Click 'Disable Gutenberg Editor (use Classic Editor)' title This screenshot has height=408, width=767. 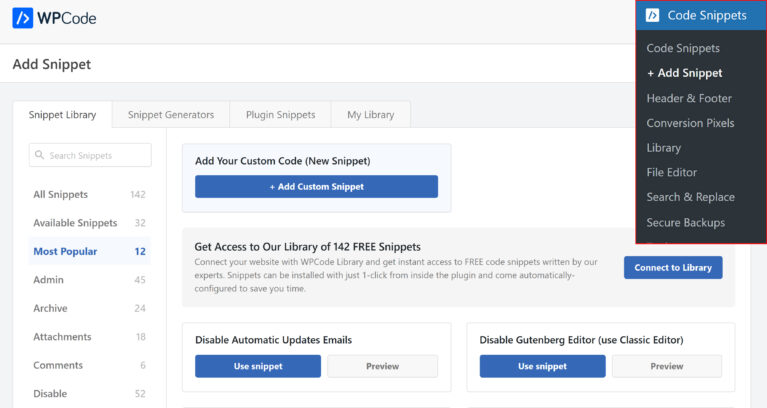click(581, 340)
